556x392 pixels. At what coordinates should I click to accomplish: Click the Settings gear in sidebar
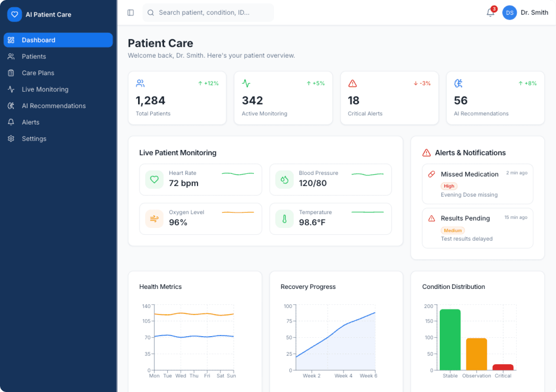pos(11,139)
